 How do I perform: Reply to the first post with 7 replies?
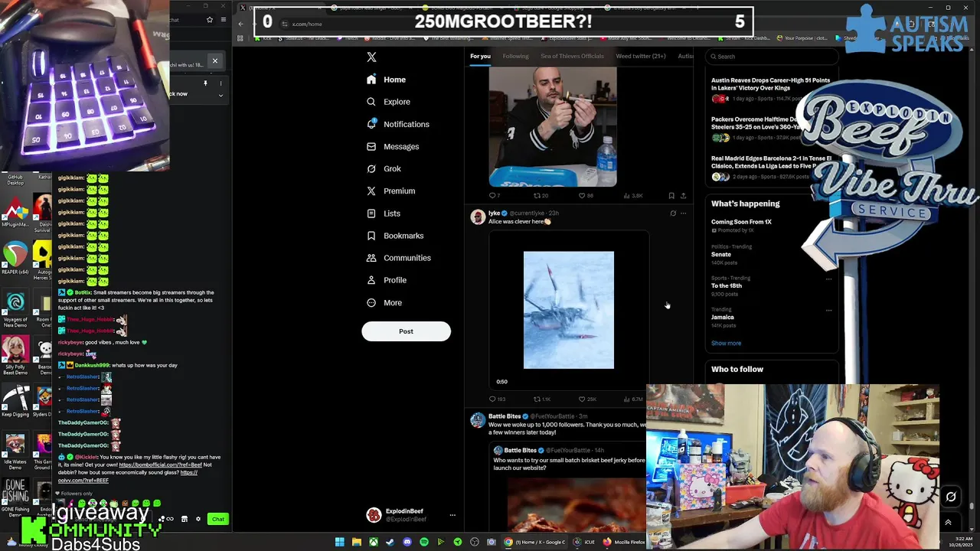coord(495,195)
